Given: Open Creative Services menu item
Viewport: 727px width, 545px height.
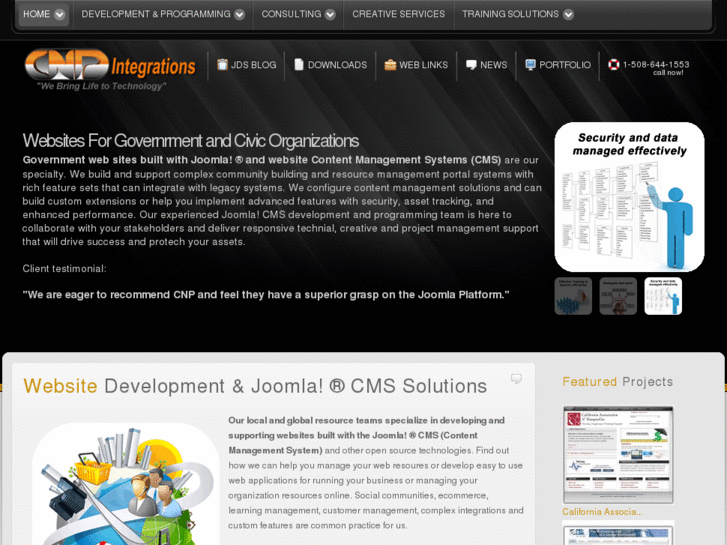Looking at the screenshot, I should [x=398, y=14].
